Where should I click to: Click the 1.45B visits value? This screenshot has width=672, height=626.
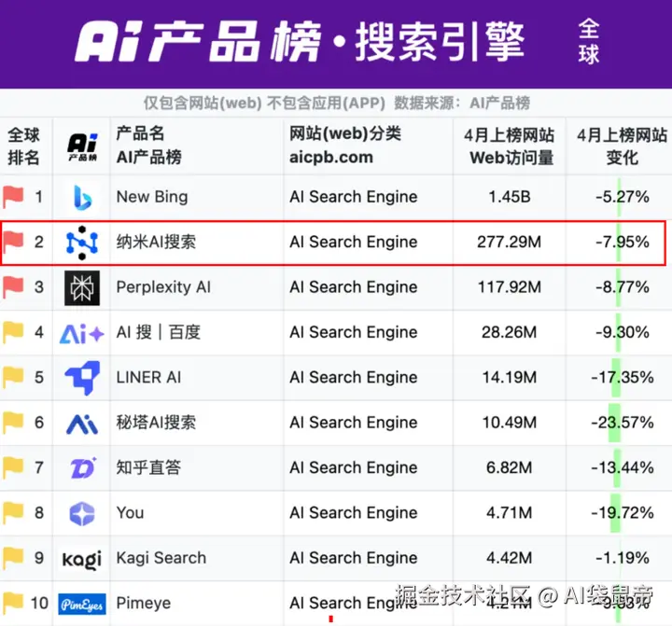click(510, 197)
